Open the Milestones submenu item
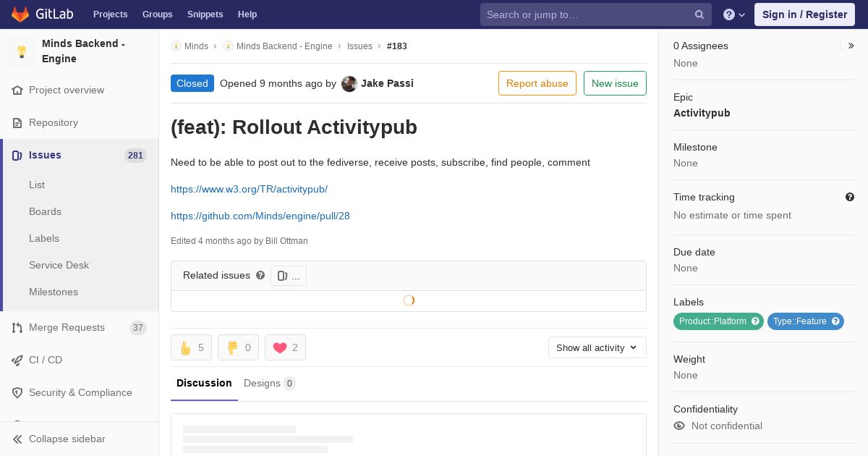This screenshot has width=868, height=456. click(54, 292)
